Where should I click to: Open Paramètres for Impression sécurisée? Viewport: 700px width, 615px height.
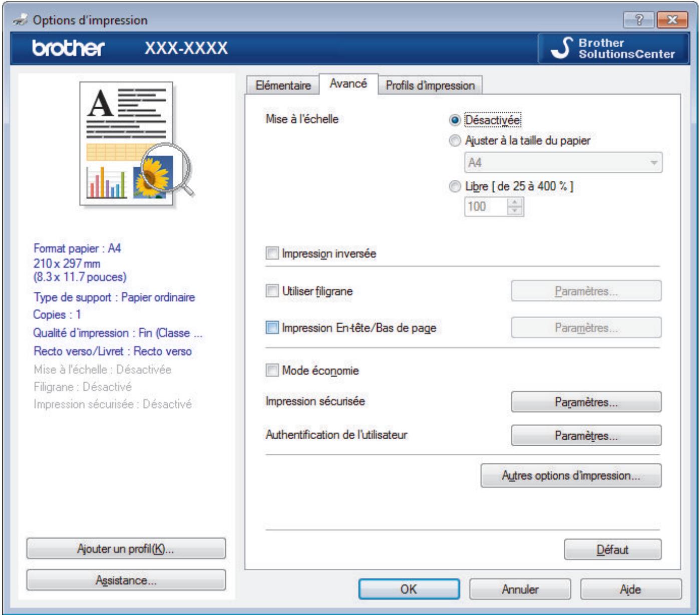tap(586, 402)
